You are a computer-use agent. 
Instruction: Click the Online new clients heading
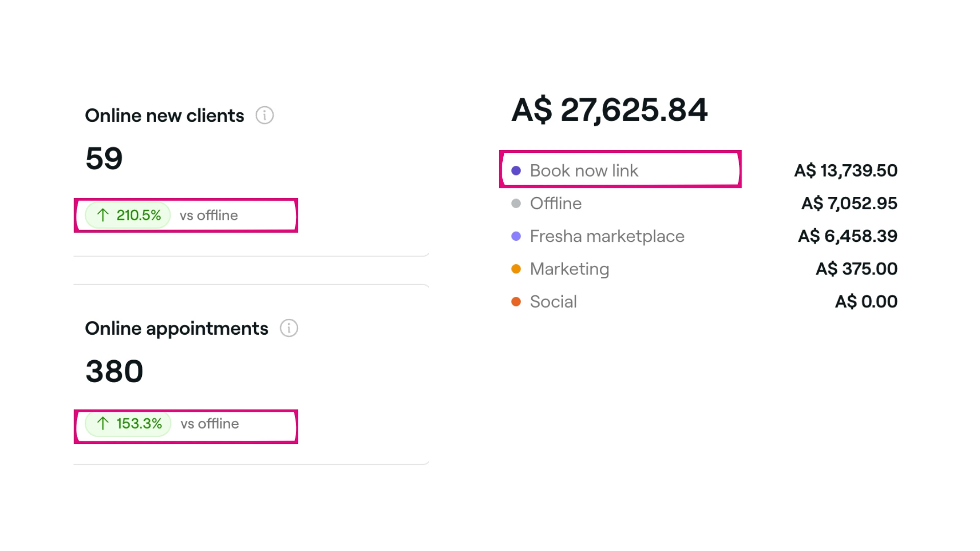[164, 116]
